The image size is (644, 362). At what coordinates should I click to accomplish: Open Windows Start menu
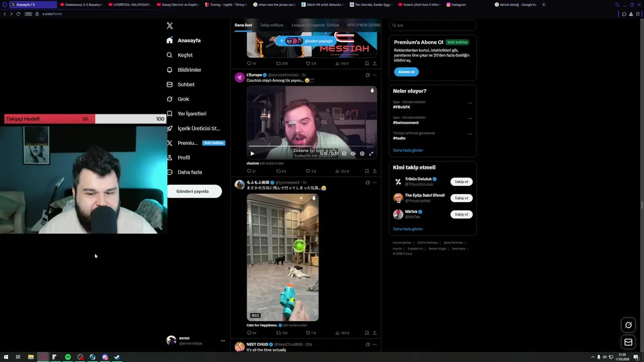click(x=6, y=357)
